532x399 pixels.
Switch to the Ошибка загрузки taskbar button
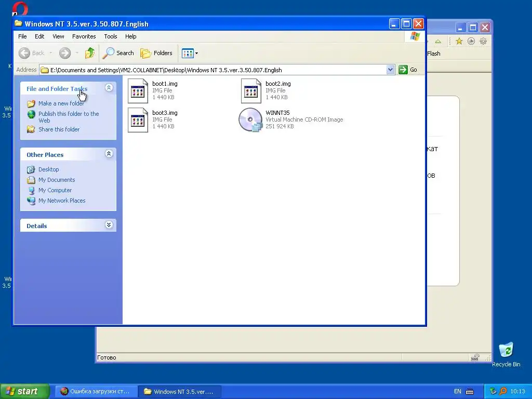coord(96,391)
